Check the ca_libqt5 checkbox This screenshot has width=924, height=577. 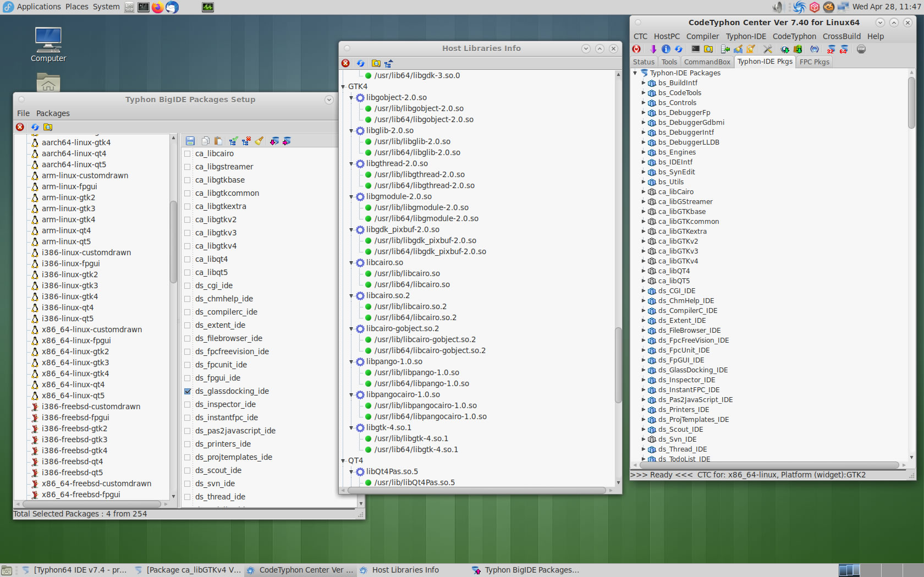tap(188, 273)
